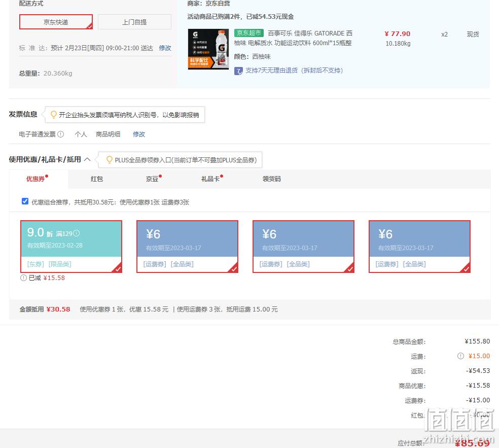Screen dimensions: 499x448
Task: Toggle 优惠组合推荐 checkbox
Action: click(25, 201)
